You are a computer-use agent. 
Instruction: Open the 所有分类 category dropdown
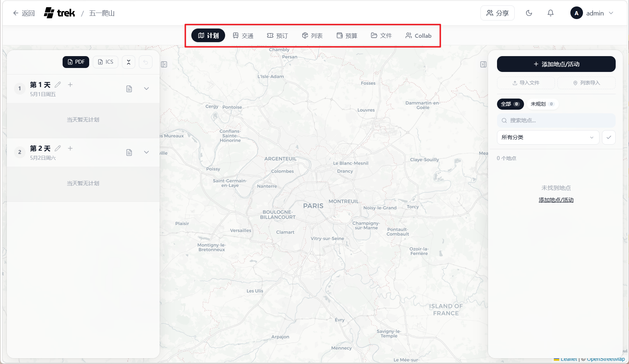[548, 137]
